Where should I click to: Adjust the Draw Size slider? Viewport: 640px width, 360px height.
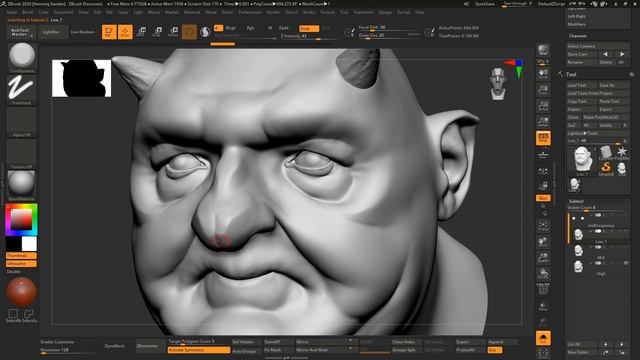(x=389, y=36)
